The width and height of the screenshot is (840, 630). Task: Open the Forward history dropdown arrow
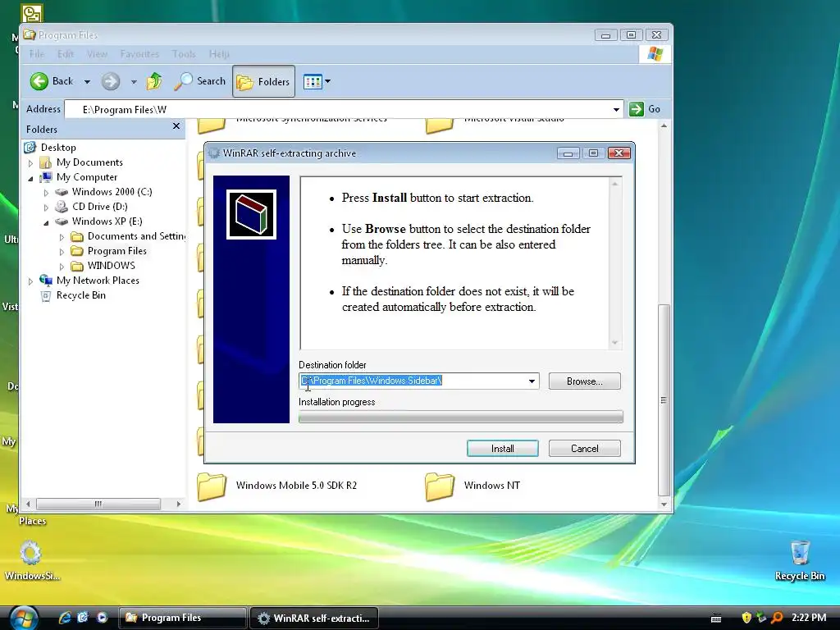(134, 82)
